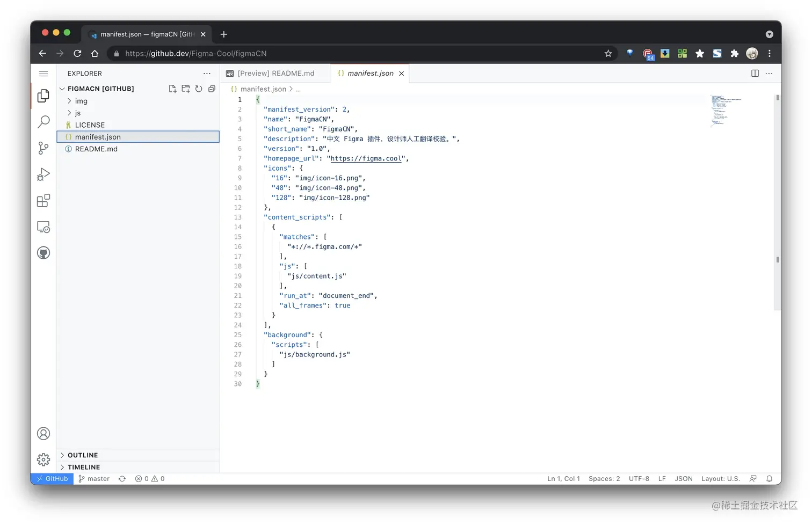Click the editor vertical scrollbar
Screen dimensions: 812x525
(778, 203)
